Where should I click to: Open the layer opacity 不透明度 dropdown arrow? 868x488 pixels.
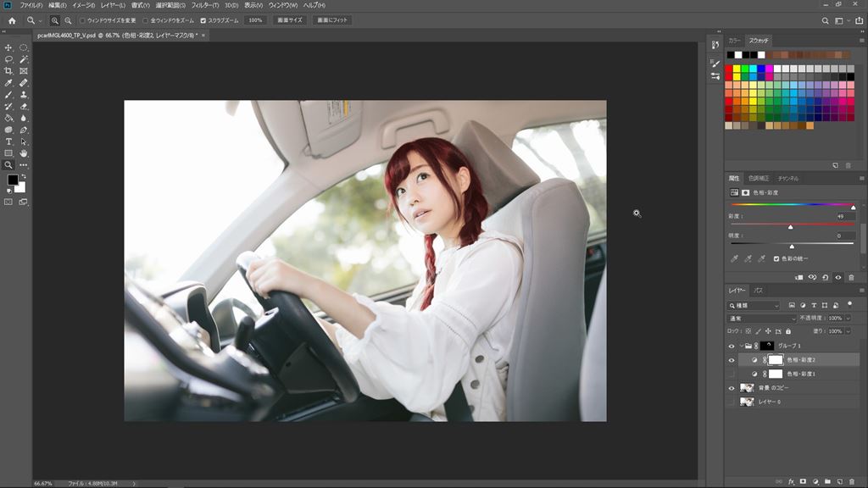(x=848, y=318)
